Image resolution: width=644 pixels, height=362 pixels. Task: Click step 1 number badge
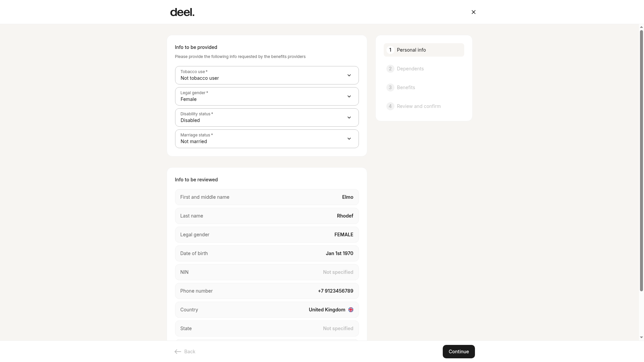coord(390,50)
